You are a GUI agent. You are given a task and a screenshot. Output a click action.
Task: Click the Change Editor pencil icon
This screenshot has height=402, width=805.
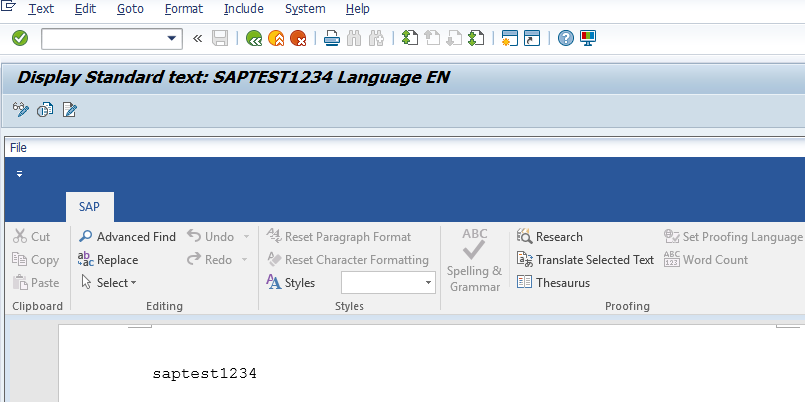pyautogui.click(x=69, y=109)
